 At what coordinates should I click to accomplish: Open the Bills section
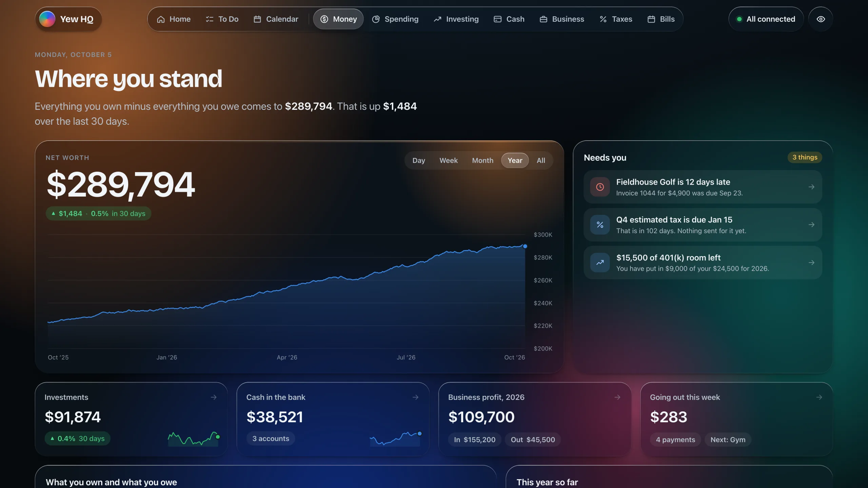pos(661,19)
